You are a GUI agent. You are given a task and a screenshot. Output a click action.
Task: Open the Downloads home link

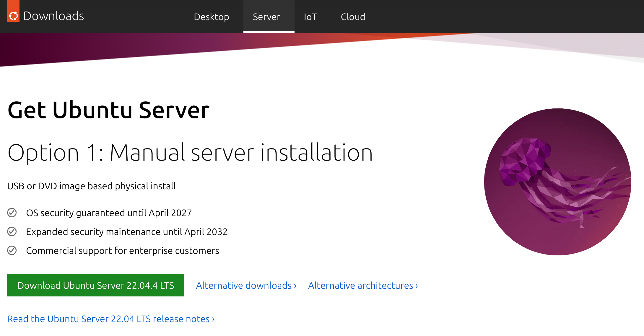tap(53, 16)
